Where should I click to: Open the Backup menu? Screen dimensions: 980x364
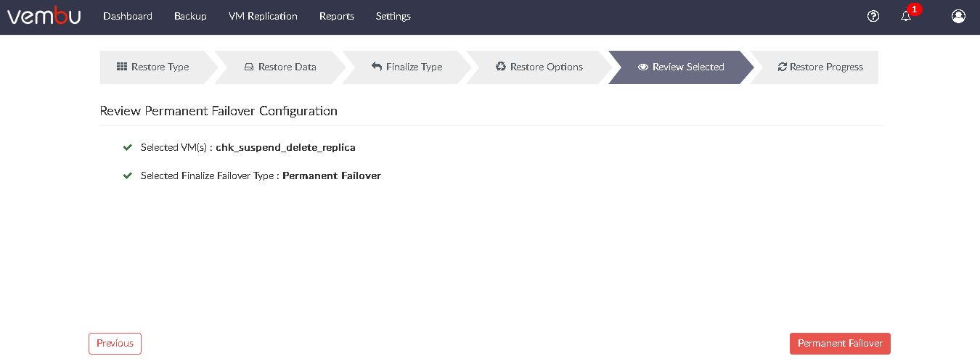coord(190,16)
